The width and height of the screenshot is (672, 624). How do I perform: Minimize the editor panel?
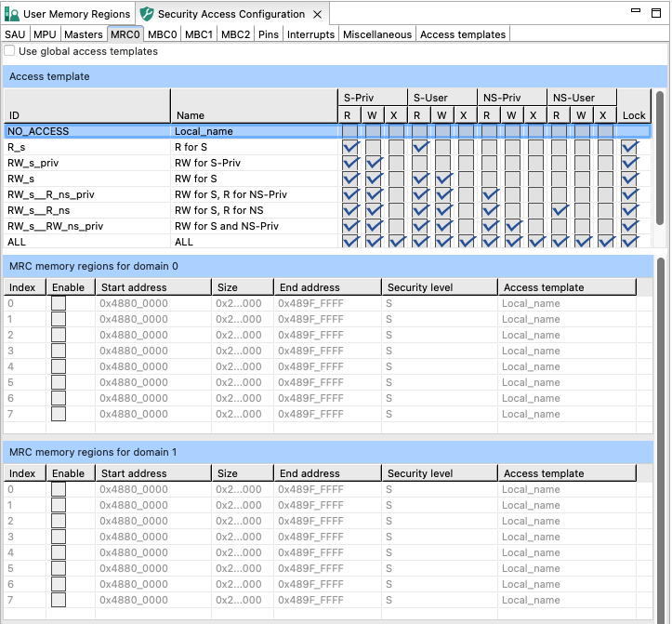(x=636, y=11)
